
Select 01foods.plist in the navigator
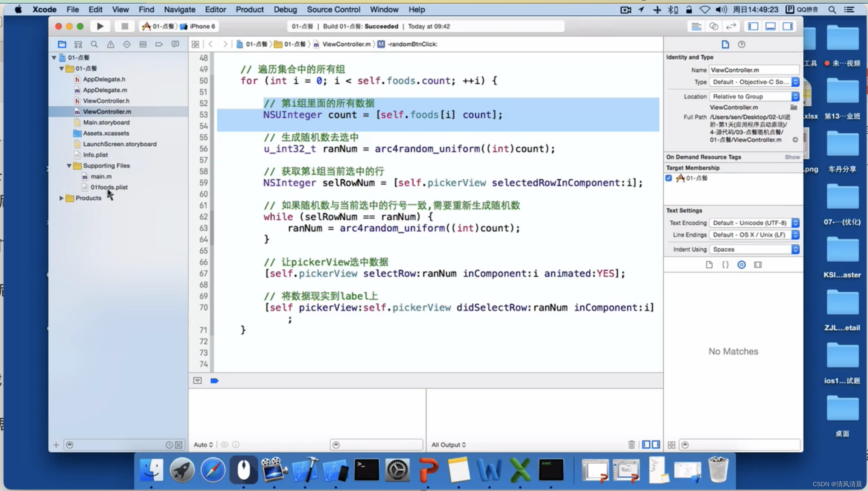pos(109,187)
